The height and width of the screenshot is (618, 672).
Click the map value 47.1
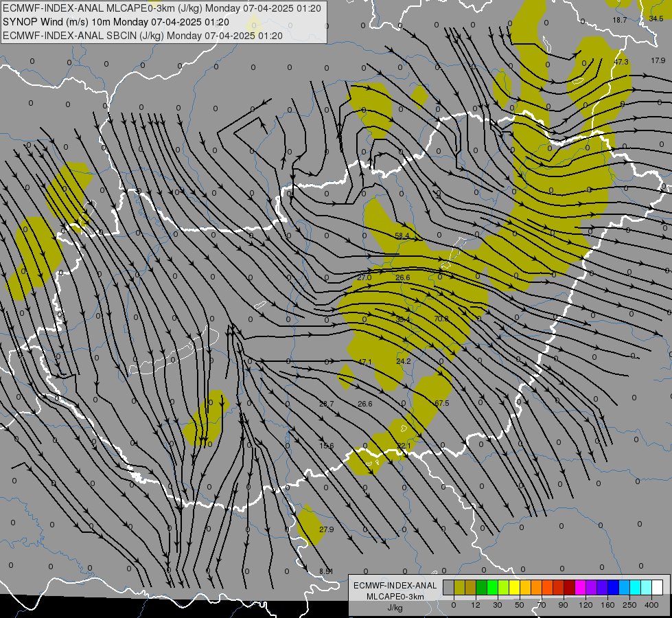tap(364, 362)
